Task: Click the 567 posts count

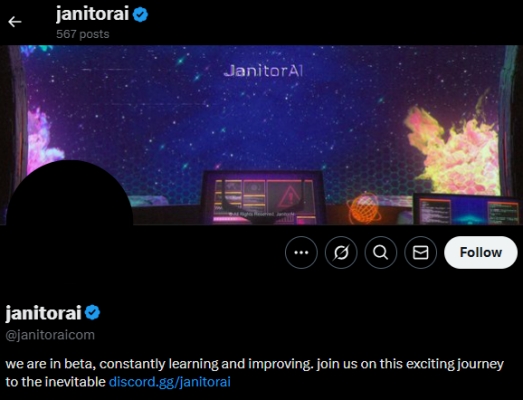Action: 83,34
